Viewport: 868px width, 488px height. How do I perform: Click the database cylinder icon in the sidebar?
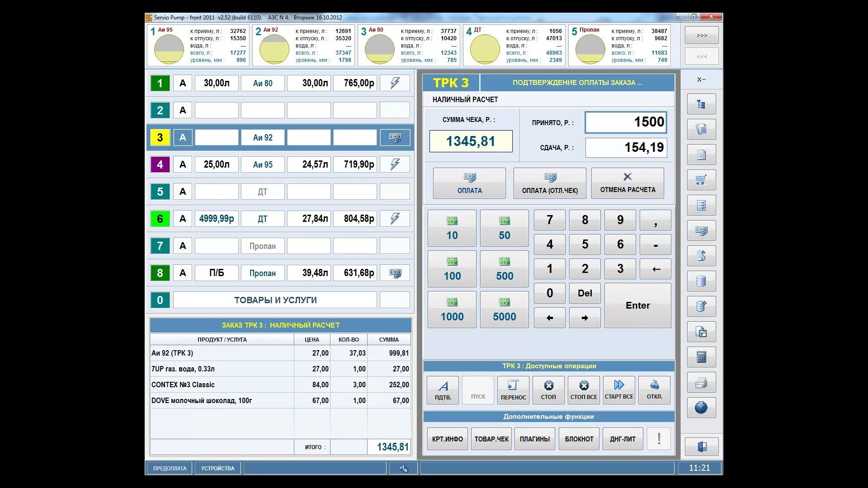click(x=701, y=281)
